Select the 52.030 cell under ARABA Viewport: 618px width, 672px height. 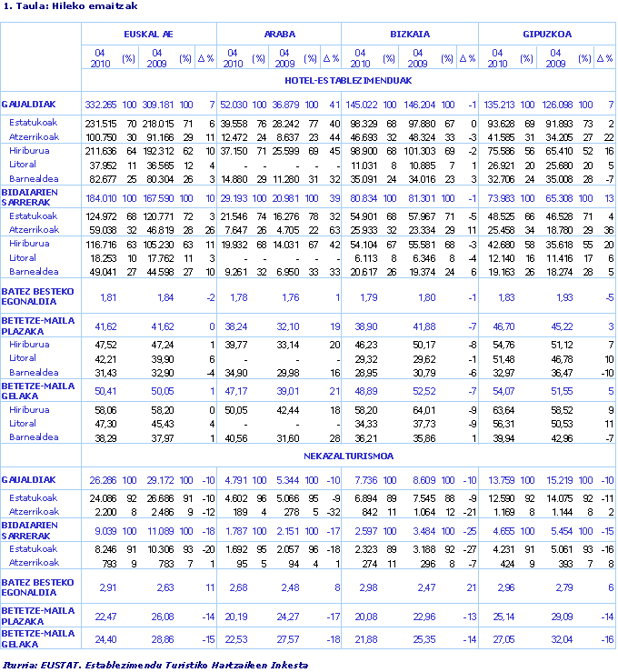pyautogui.click(x=234, y=105)
